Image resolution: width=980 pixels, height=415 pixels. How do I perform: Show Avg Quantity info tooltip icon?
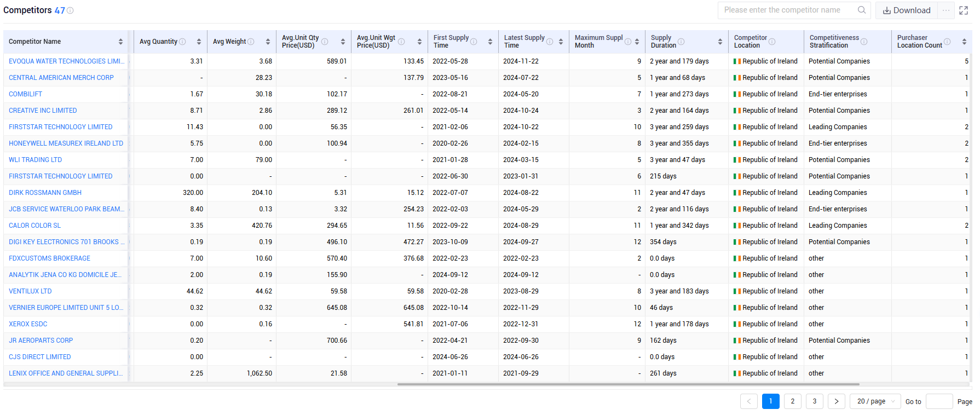182,42
